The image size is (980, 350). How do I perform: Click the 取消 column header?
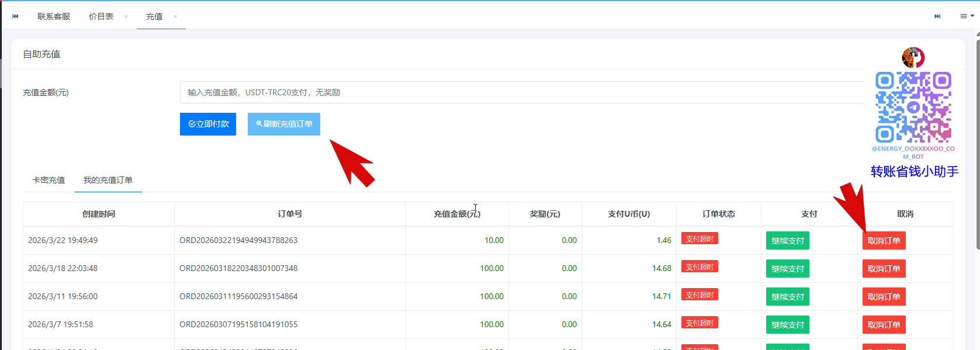pyautogui.click(x=905, y=214)
